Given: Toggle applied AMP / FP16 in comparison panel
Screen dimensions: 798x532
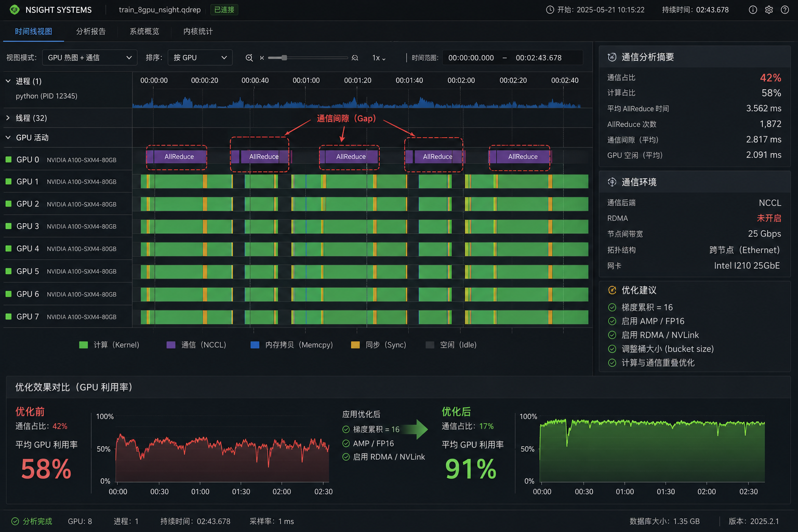Looking at the screenshot, I should click(346, 443).
